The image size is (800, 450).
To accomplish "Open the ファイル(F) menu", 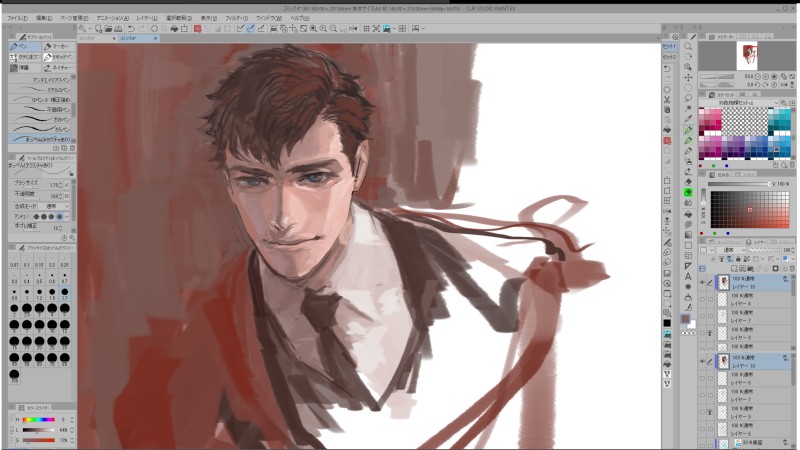I will (17, 18).
